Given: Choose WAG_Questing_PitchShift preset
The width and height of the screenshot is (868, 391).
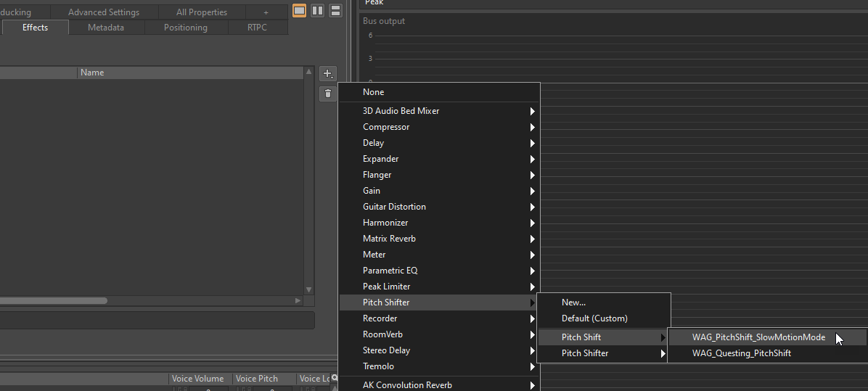Looking at the screenshot, I should coord(741,353).
